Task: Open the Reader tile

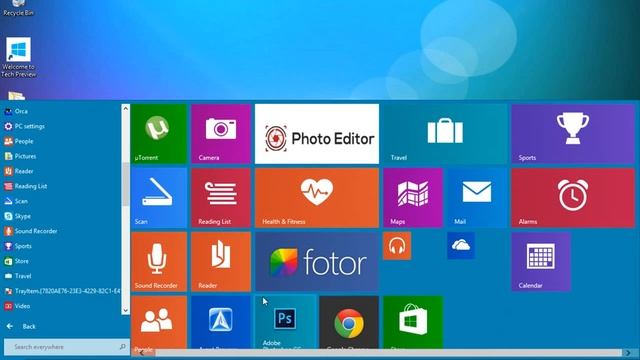Action: (x=221, y=262)
